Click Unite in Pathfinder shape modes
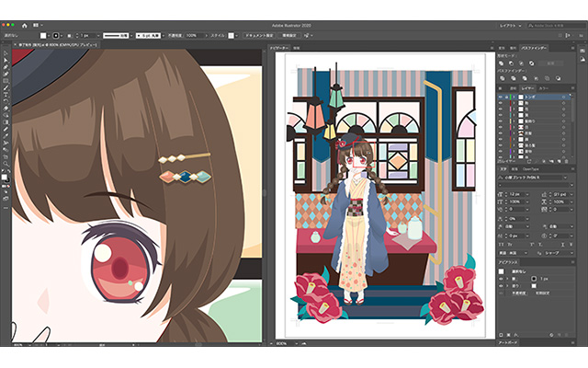The width and height of the screenshot is (588, 368). [x=502, y=63]
